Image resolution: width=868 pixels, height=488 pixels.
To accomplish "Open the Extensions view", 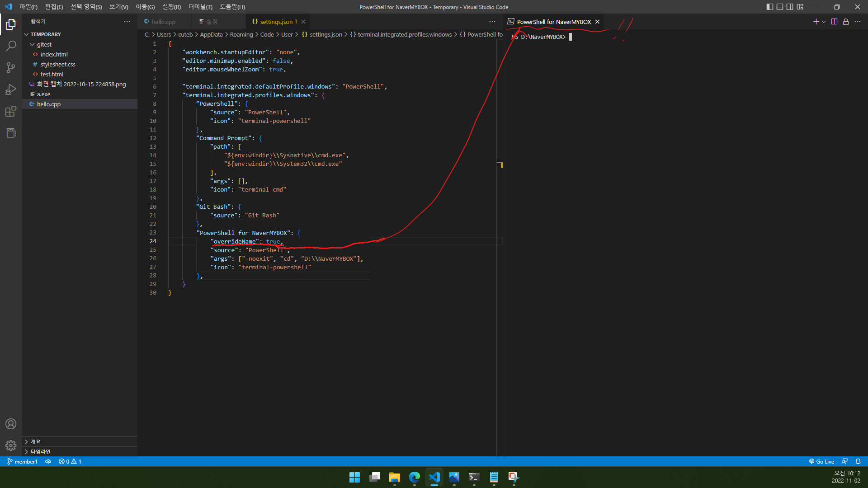I will (x=11, y=111).
